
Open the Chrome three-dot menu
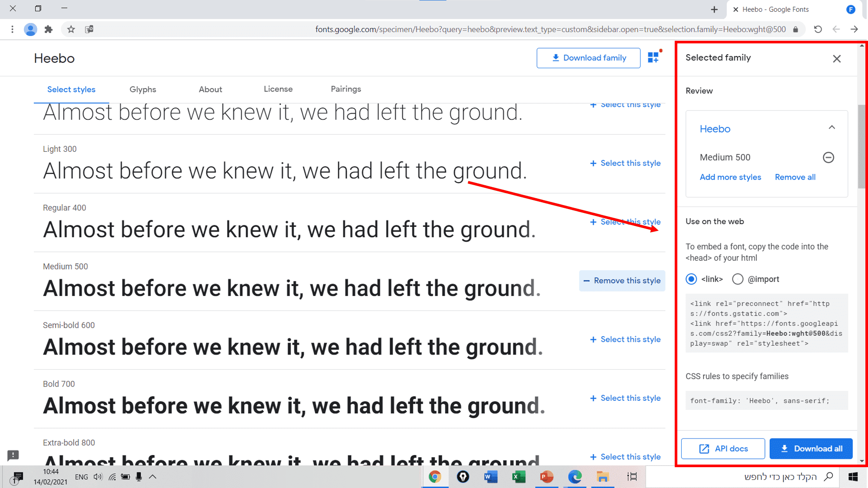pos(12,29)
